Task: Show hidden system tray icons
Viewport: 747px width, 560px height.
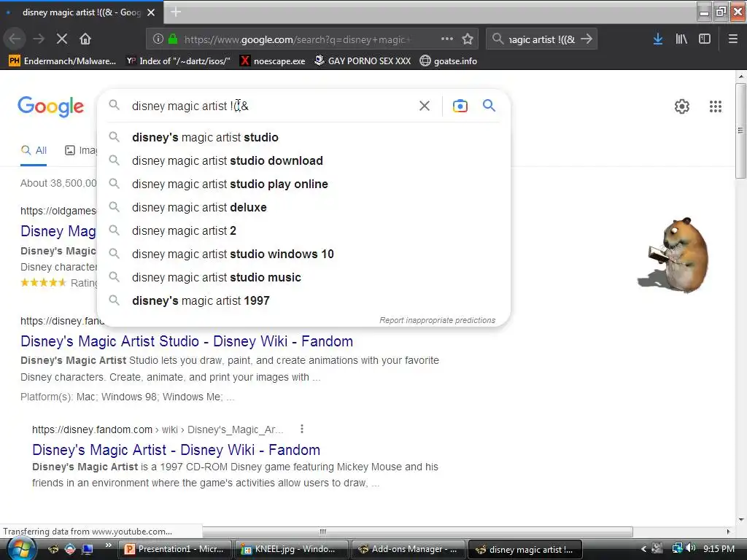Action: 643,549
